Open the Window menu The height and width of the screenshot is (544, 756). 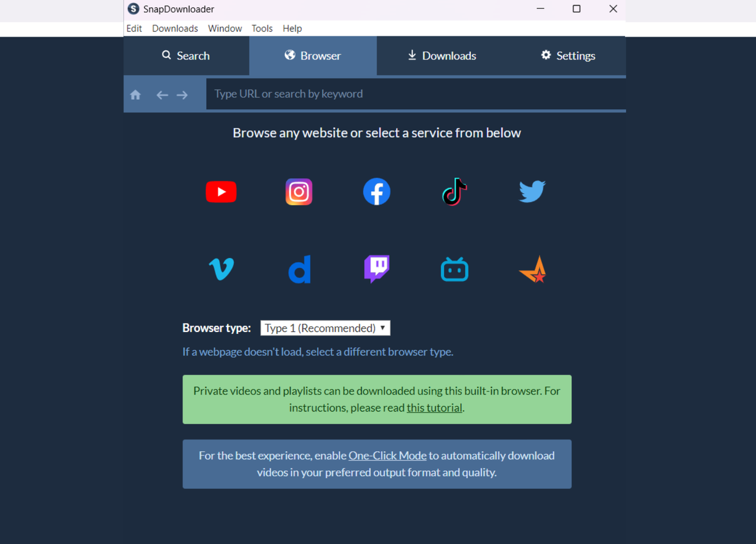click(x=224, y=28)
